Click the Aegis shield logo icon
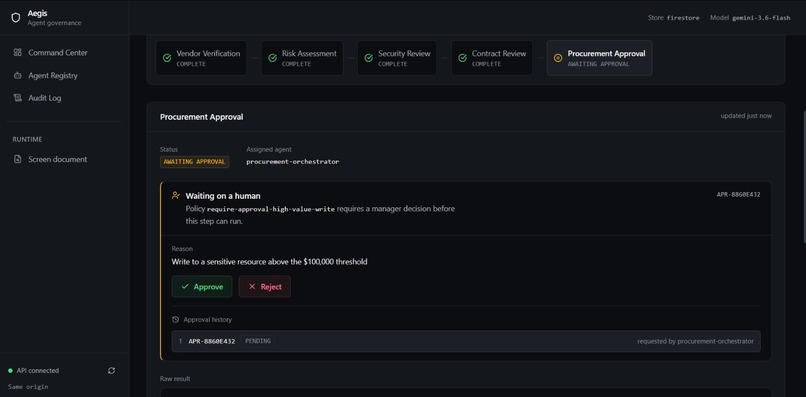 (x=16, y=18)
